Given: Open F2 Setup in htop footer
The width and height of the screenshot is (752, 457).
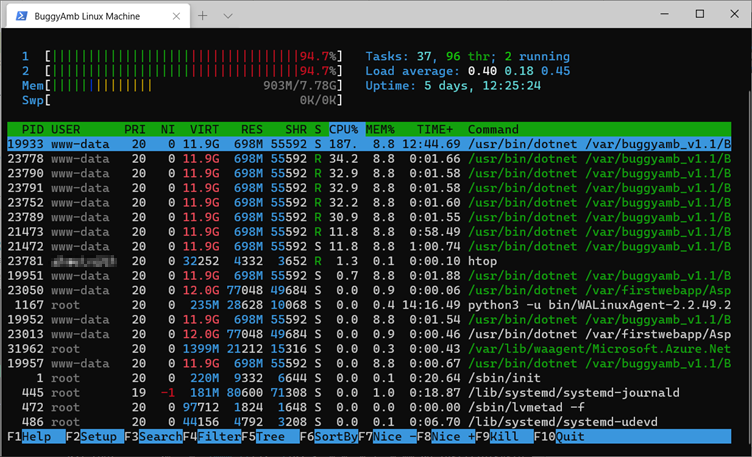Looking at the screenshot, I should pyautogui.click(x=95, y=436).
